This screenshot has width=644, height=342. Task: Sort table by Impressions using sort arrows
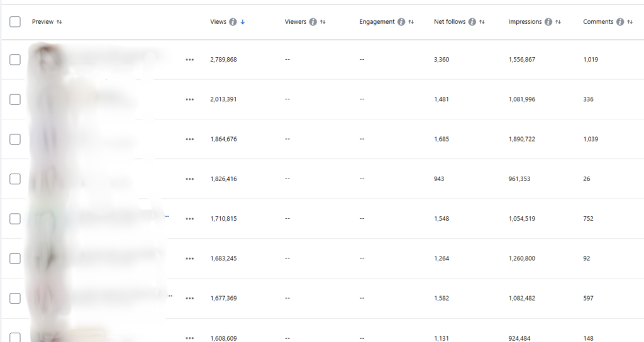click(x=558, y=22)
